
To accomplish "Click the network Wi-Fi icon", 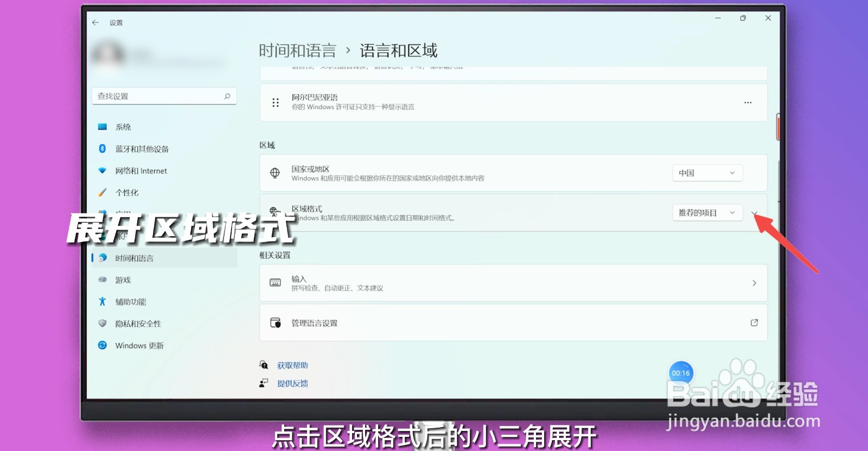I will tap(103, 170).
